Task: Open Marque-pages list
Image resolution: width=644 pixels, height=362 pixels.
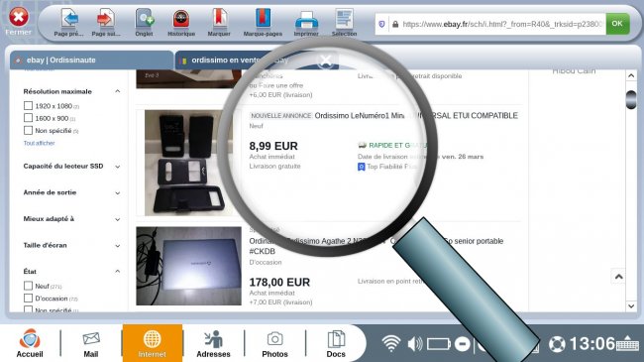Action: 263,19
